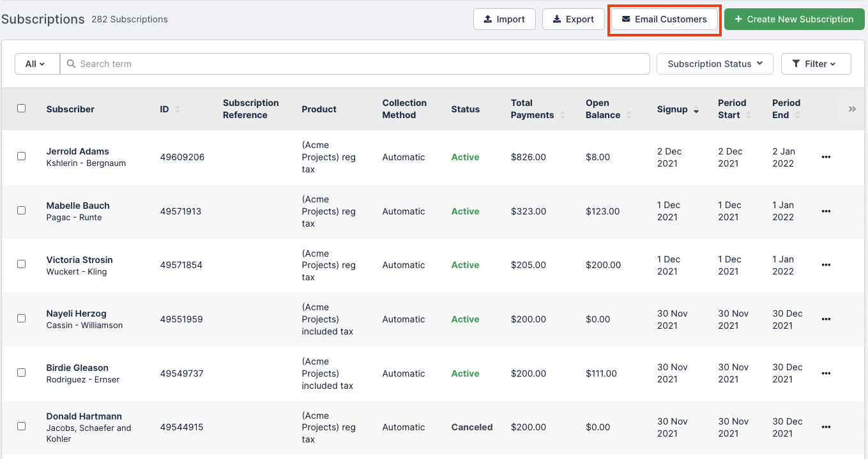Expand hidden columns with double chevron

point(852,109)
